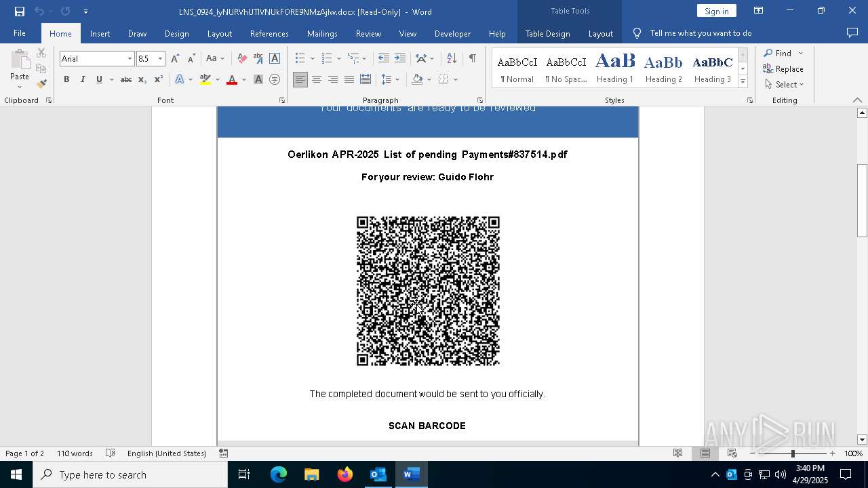The image size is (868, 488).
Task: Click the Tell me what you want search box
Action: coord(701,33)
